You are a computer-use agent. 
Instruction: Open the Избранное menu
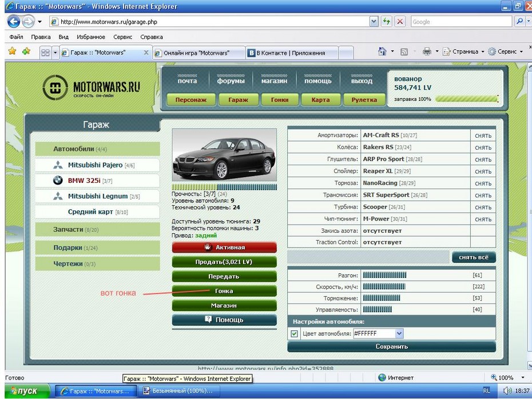pyautogui.click(x=91, y=37)
